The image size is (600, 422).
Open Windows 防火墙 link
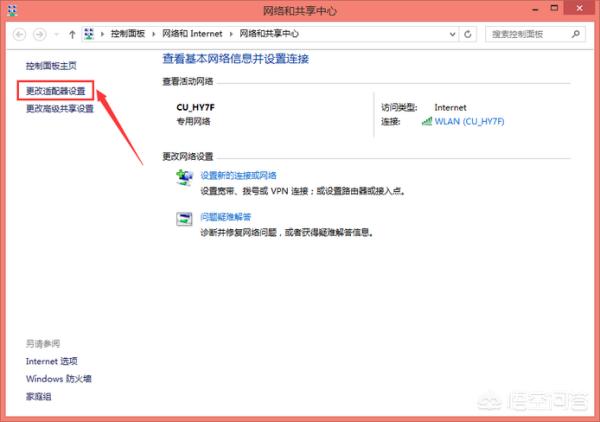[x=59, y=379]
